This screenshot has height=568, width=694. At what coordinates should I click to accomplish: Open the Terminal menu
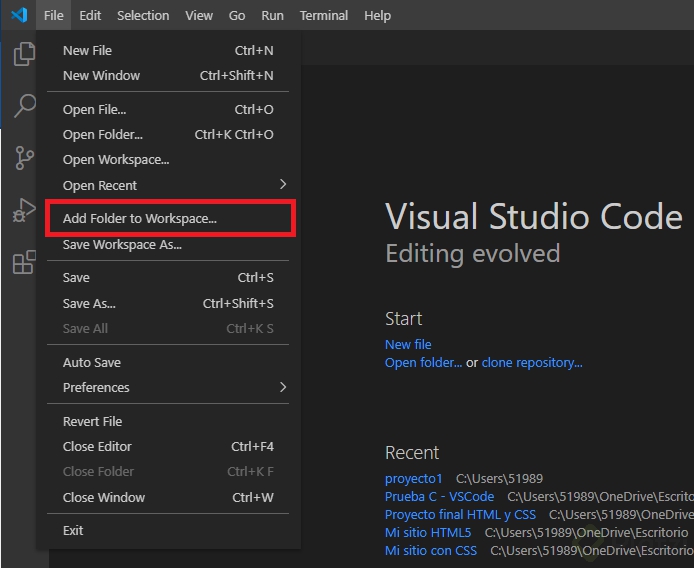324,15
